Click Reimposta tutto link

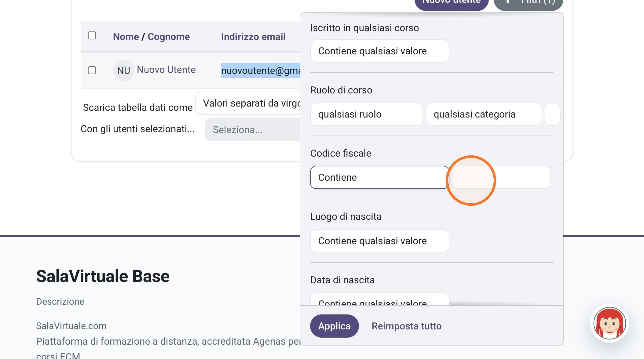click(x=406, y=326)
